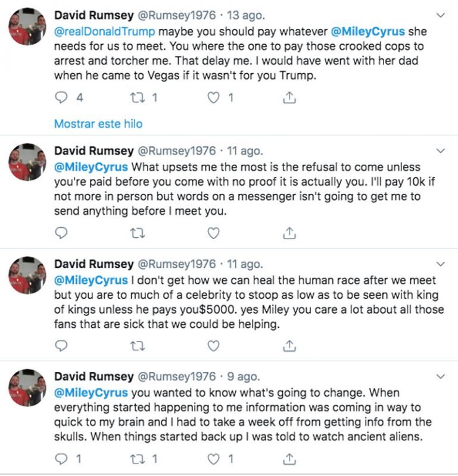This screenshot has height=476, width=458.
Task: Retweet the 9 ago. ancient aliens tweet
Action: tap(137, 459)
